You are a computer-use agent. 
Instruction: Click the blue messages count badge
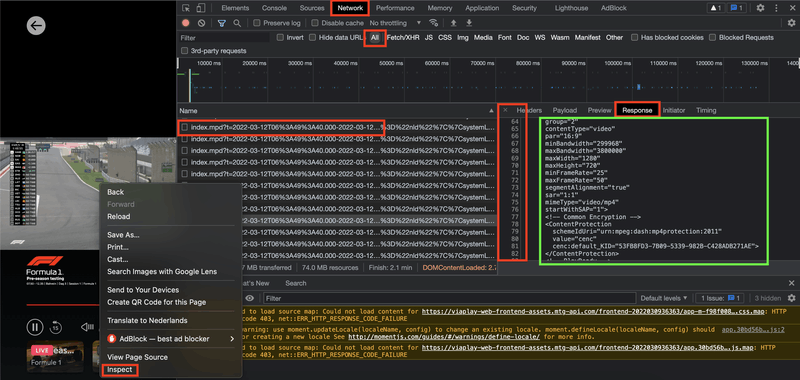[737, 8]
